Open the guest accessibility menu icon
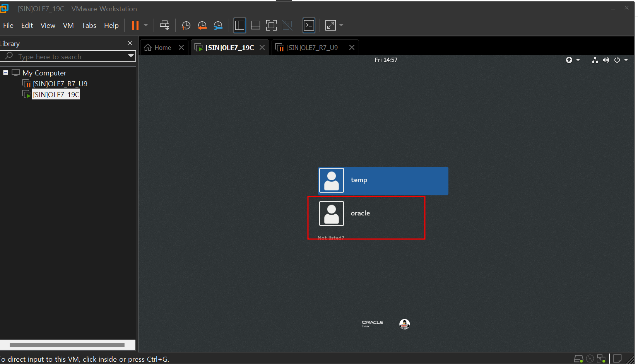Screen dimensions: 638x364 click(x=569, y=60)
